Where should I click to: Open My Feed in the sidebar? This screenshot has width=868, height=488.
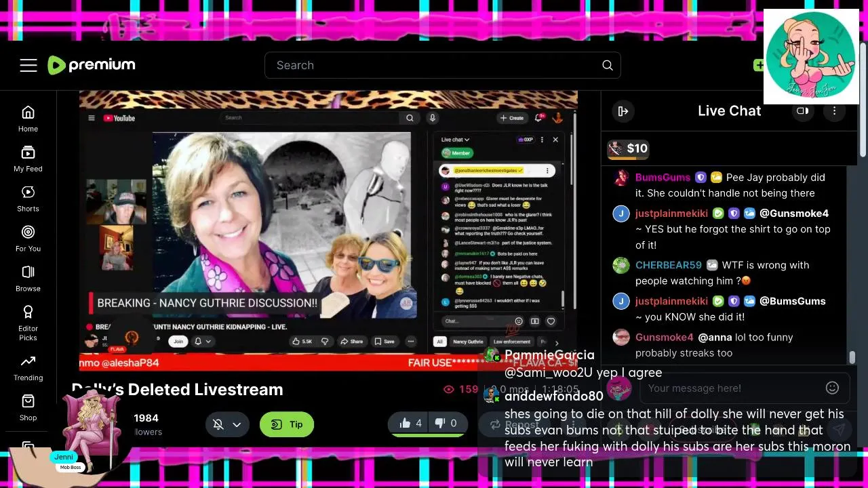coord(28,159)
